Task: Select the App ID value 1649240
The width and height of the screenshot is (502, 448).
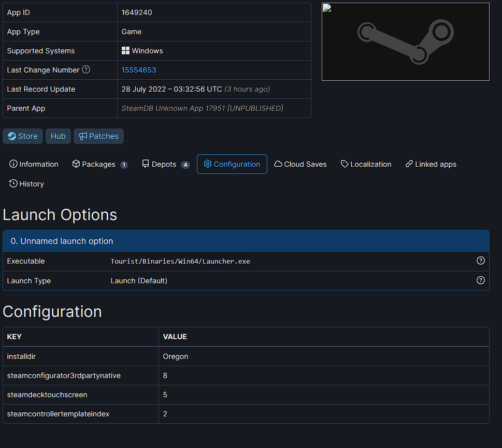Action: click(137, 12)
